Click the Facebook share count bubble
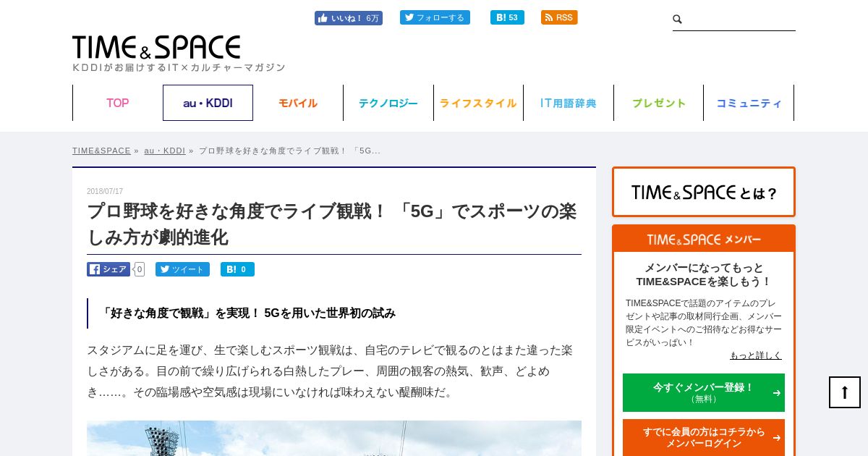This screenshot has height=456, width=868. point(140,269)
